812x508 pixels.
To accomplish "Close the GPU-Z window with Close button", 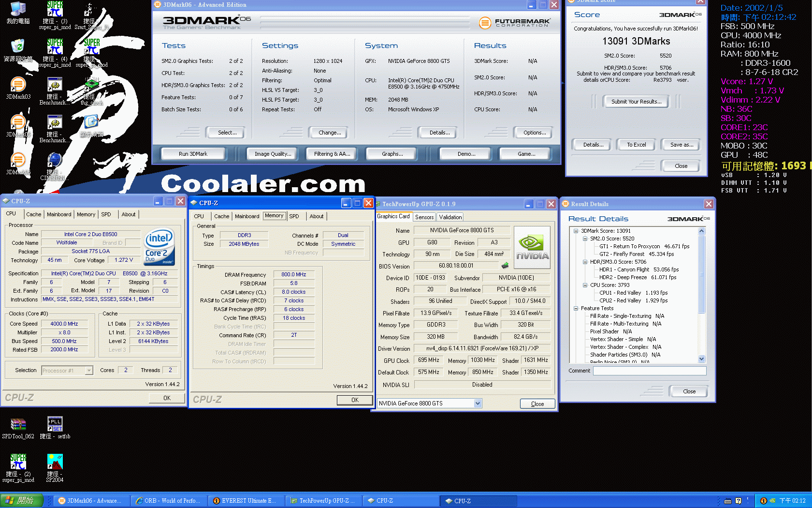I will pyautogui.click(x=537, y=404).
